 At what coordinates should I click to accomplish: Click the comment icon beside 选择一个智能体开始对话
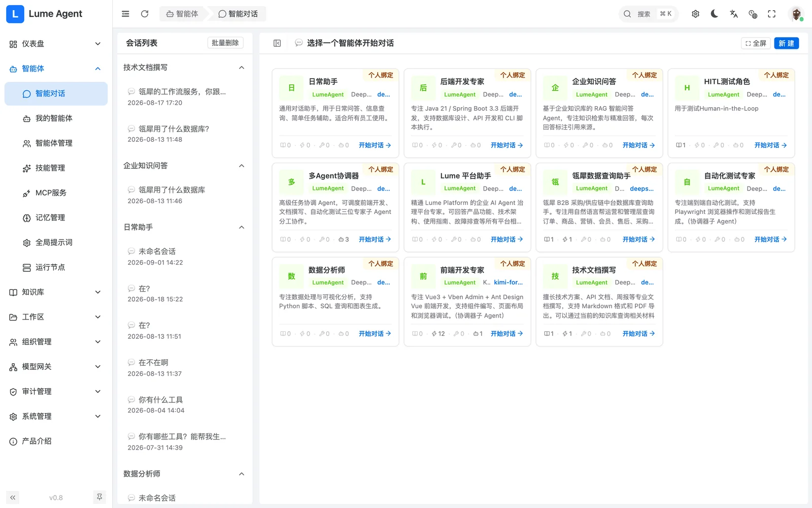pos(299,43)
